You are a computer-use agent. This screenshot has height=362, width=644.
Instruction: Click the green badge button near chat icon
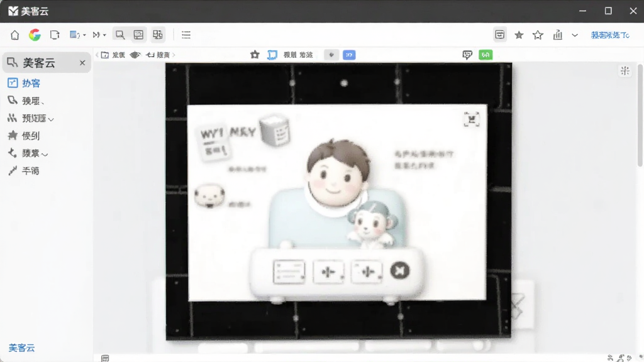(x=486, y=55)
